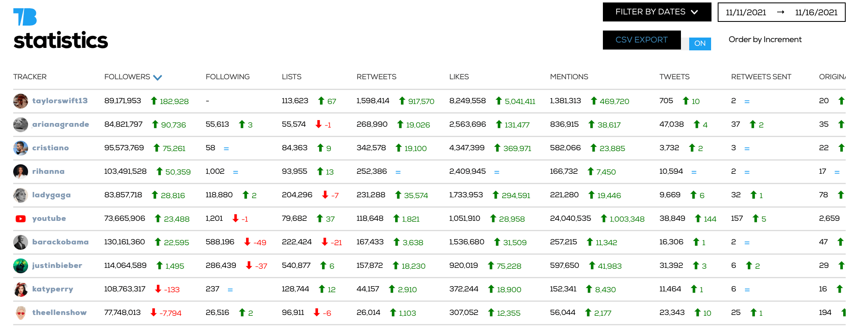868x336 pixels.
Task: Sort table by Tracker column
Action: tap(30, 77)
